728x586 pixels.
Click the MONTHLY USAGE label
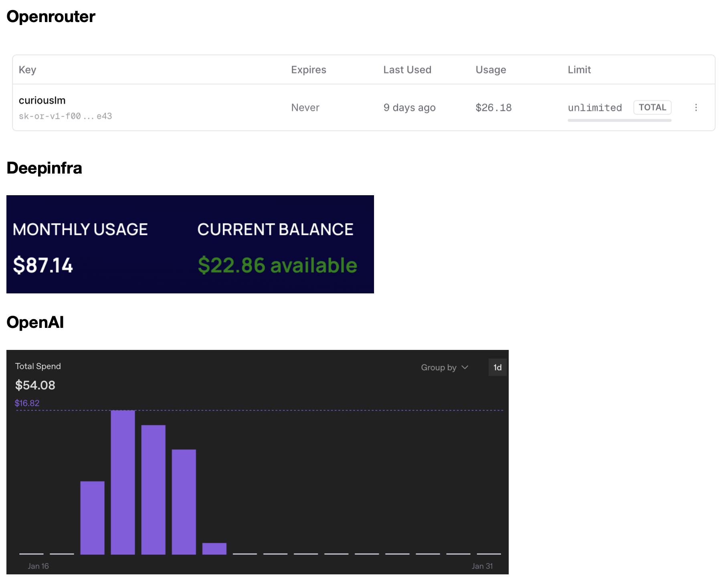[80, 229]
